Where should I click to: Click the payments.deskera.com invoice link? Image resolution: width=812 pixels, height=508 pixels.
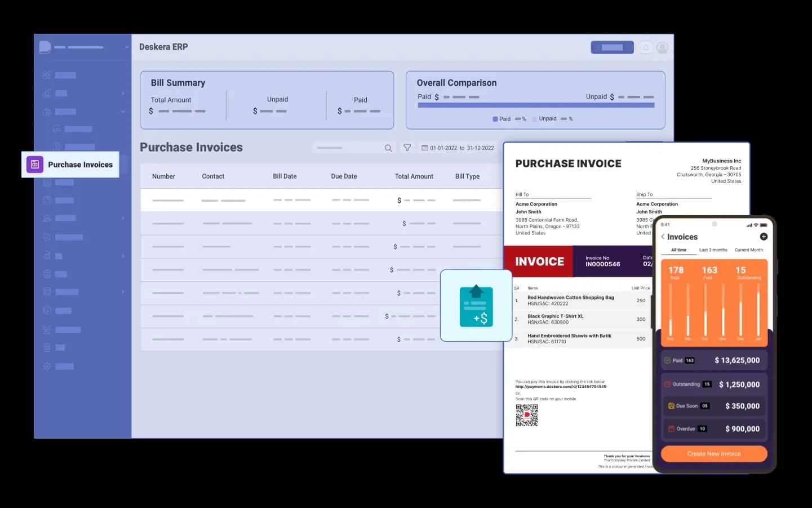point(561,387)
